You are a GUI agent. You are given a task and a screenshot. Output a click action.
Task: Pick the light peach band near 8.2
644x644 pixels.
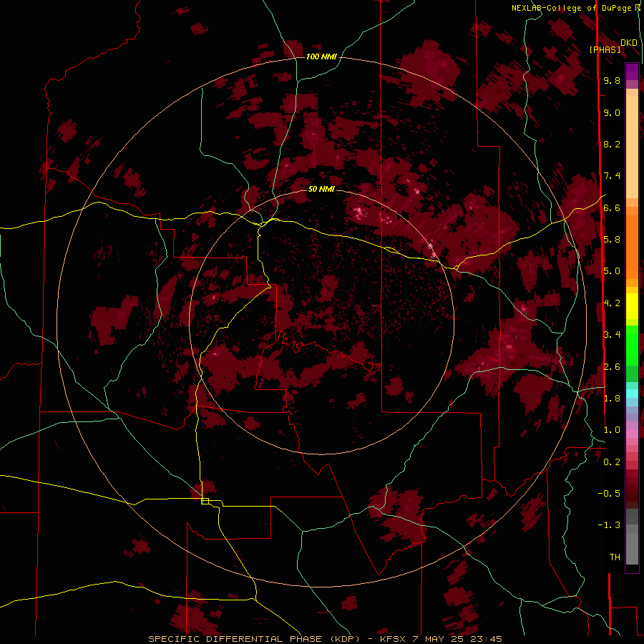[x=632, y=147]
